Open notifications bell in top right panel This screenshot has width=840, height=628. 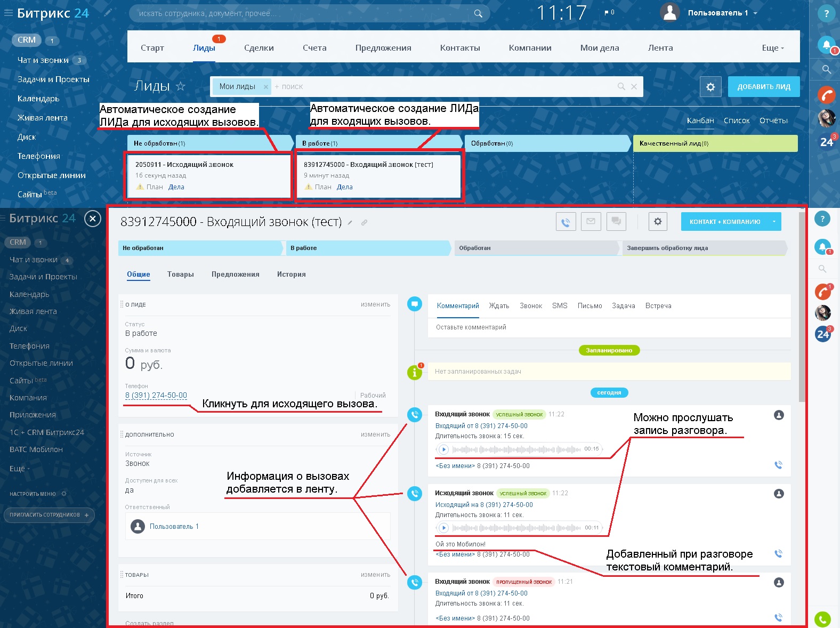[826, 44]
